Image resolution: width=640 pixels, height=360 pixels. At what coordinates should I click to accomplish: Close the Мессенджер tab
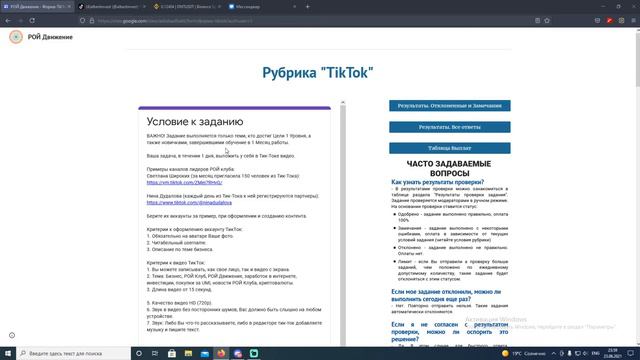(294, 7)
